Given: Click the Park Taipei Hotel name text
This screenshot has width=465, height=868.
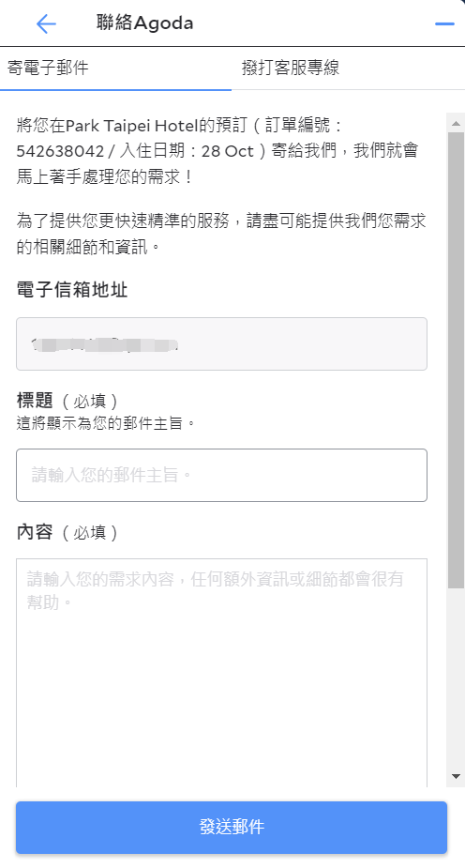Looking at the screenshot, I should [x=131, y=126].
